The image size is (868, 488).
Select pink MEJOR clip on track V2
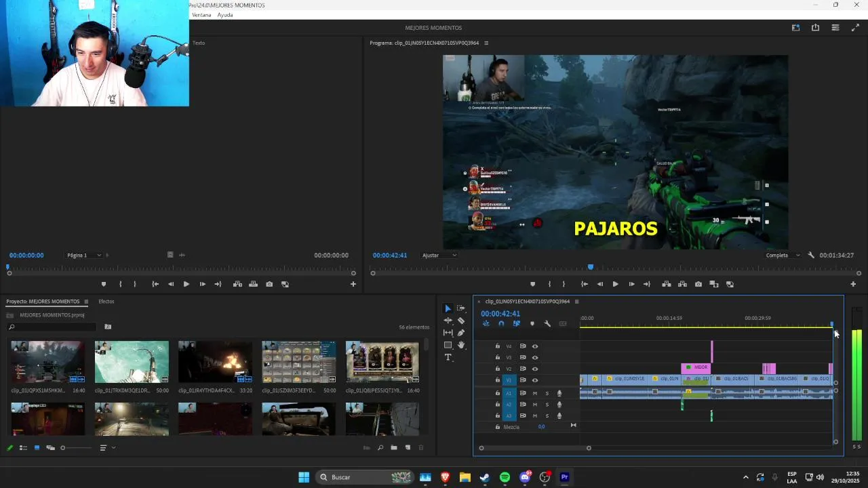(x=696, y=368)
